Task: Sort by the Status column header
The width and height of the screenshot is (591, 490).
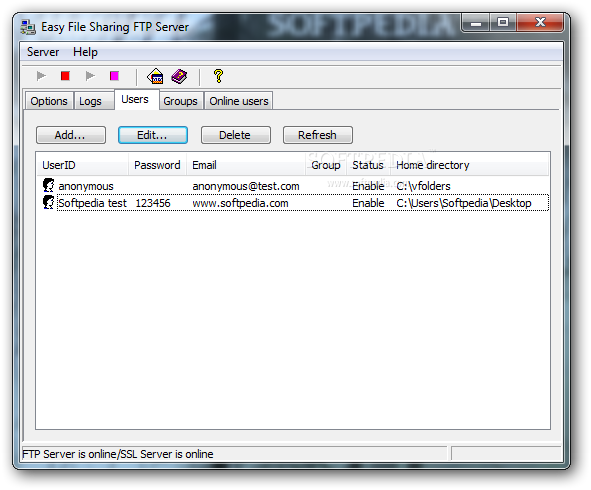Action: (x=368, y=165)
